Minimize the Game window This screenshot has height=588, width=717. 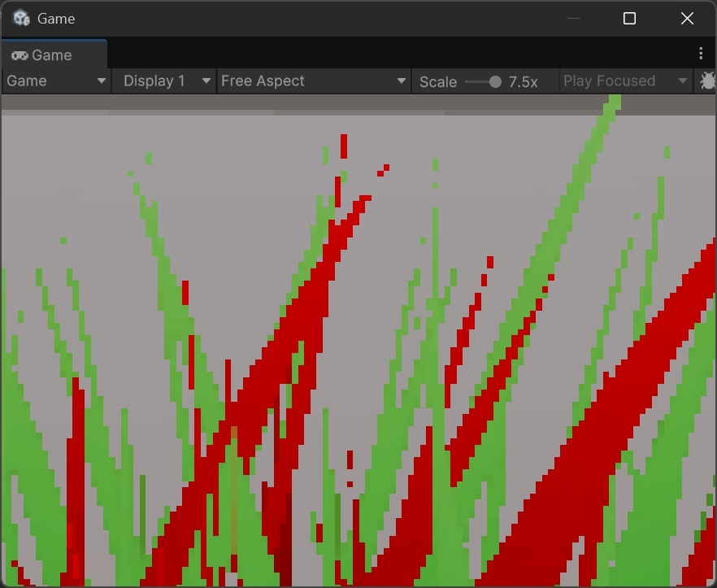(573, 19)
